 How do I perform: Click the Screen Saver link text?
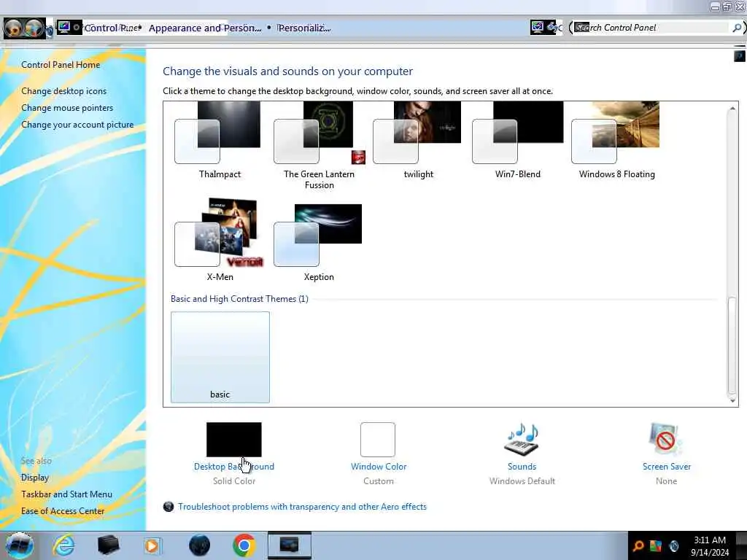[667, 467]
